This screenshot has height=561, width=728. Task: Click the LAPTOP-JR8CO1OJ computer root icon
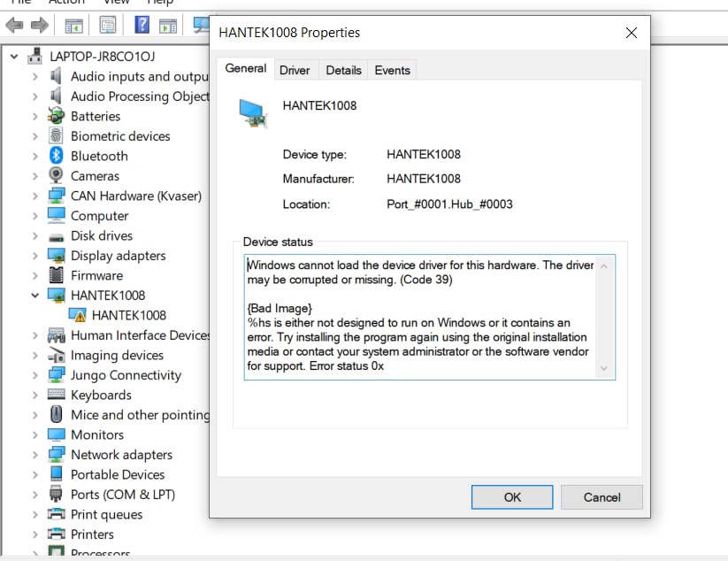click(x=34, y=57)
